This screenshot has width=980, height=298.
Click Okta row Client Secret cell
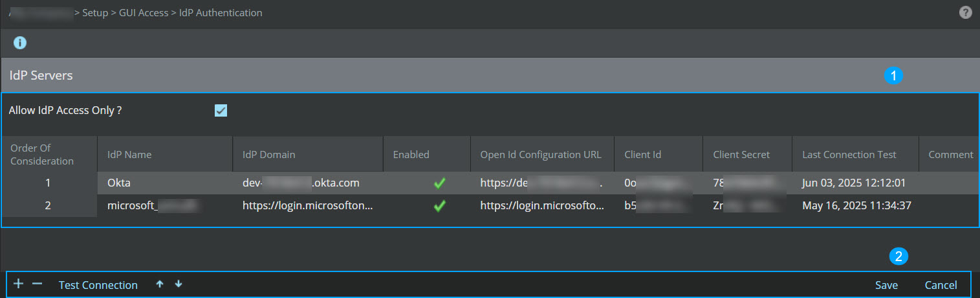tap(747, 183)
